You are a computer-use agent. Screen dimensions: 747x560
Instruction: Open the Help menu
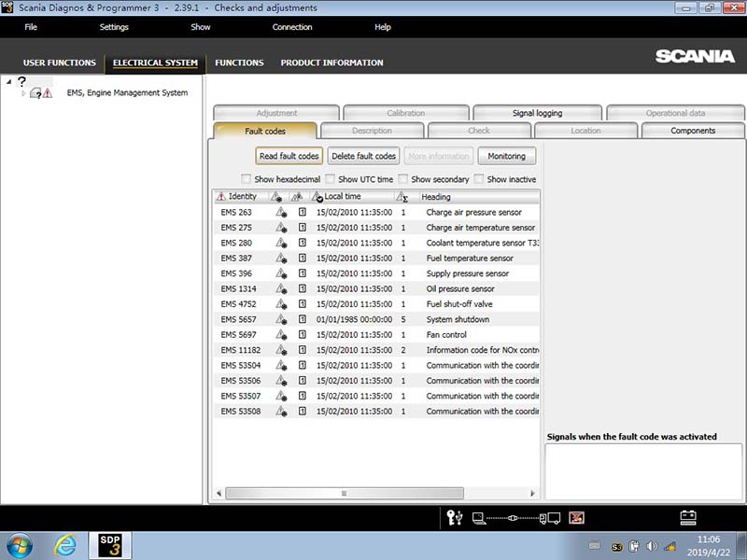click(x=383, y=27)
